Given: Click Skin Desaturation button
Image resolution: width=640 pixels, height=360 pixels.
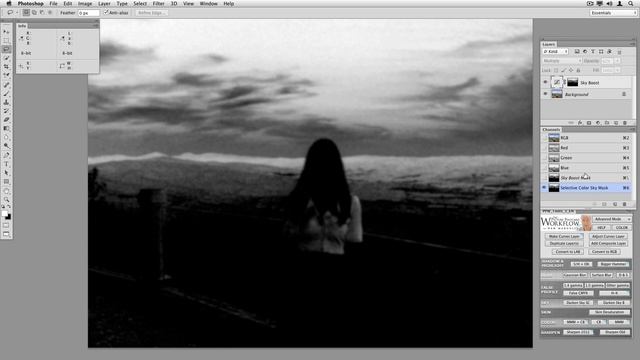Looking at the screenshot, I should [x=609, y=312].
